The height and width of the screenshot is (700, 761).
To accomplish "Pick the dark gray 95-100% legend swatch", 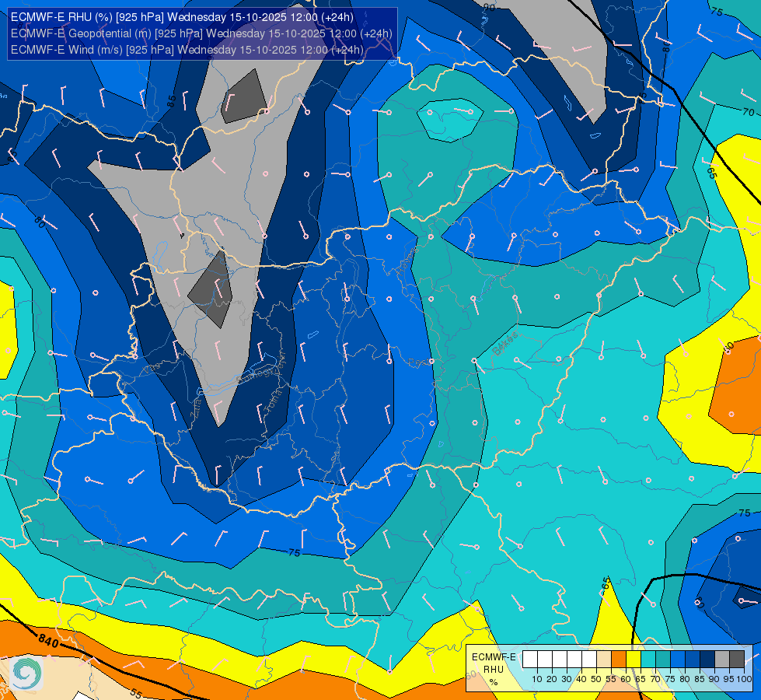I will [737, 660].
